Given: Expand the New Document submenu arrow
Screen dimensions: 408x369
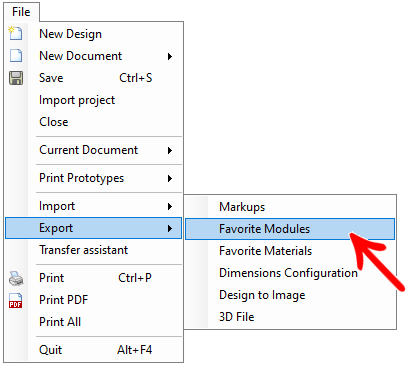Looking at the screenshot, I should (170, 56).
